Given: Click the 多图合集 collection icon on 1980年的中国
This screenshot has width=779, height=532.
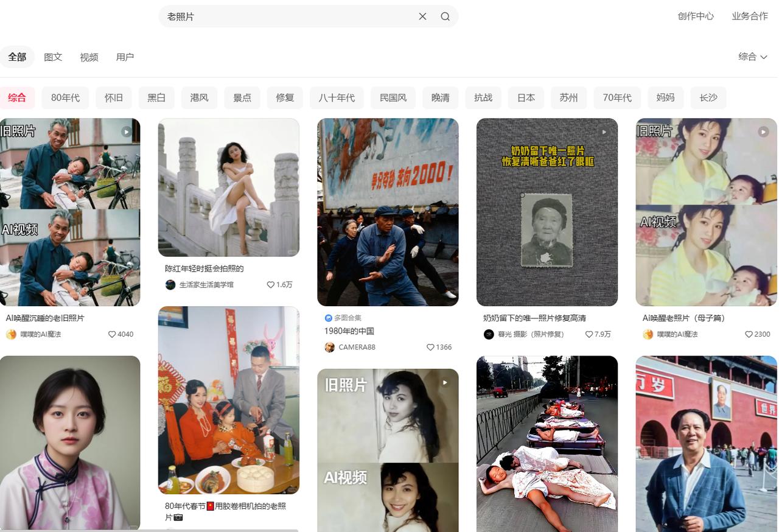Looking at the screenshot, I should tap(328, 317).
